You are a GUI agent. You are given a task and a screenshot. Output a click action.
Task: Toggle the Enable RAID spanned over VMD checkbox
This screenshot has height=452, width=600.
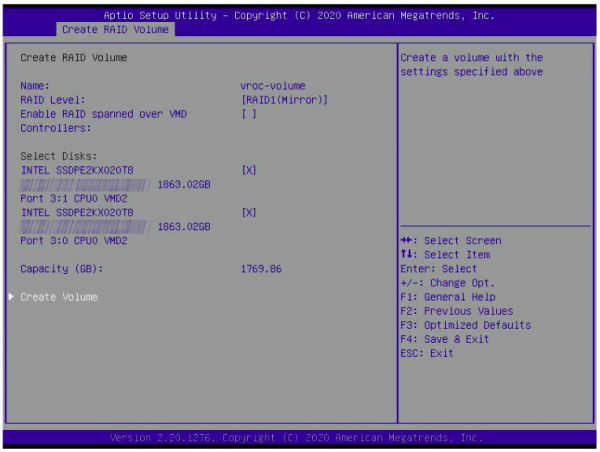[x=249, y=114]
